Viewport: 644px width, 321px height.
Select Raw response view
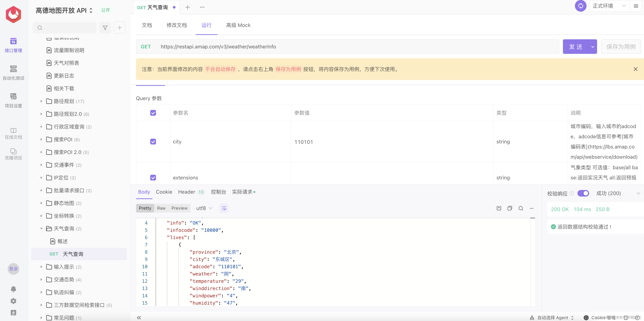coord(161,208)
